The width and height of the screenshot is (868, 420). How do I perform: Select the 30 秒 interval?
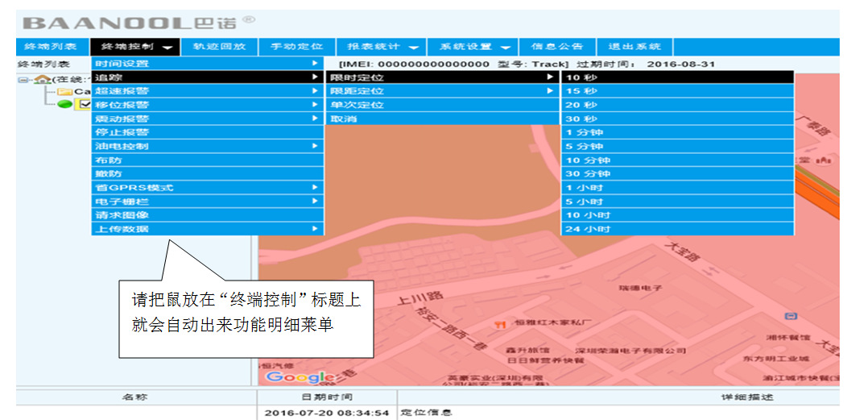coord(678,119)
